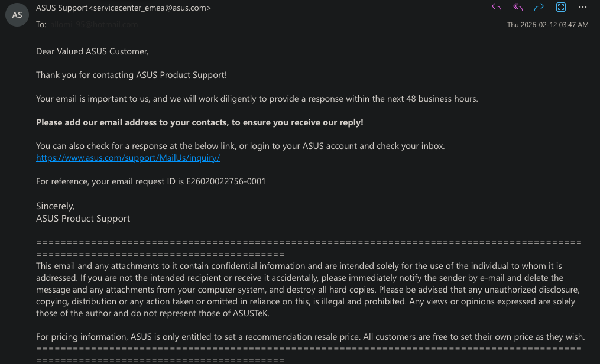Click the To: field label
This screenshot has width=600, height=364.
(x=41, y=25)
